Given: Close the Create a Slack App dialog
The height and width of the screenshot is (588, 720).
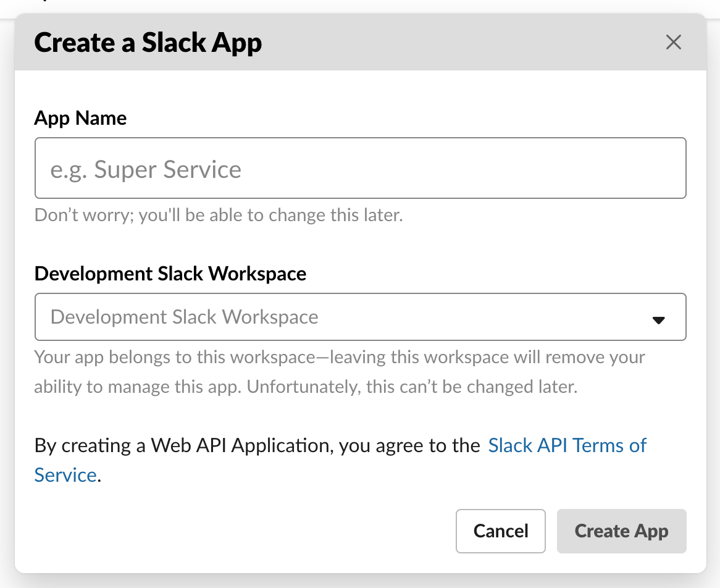Looking at the screenshot, I should pos(673,43).
